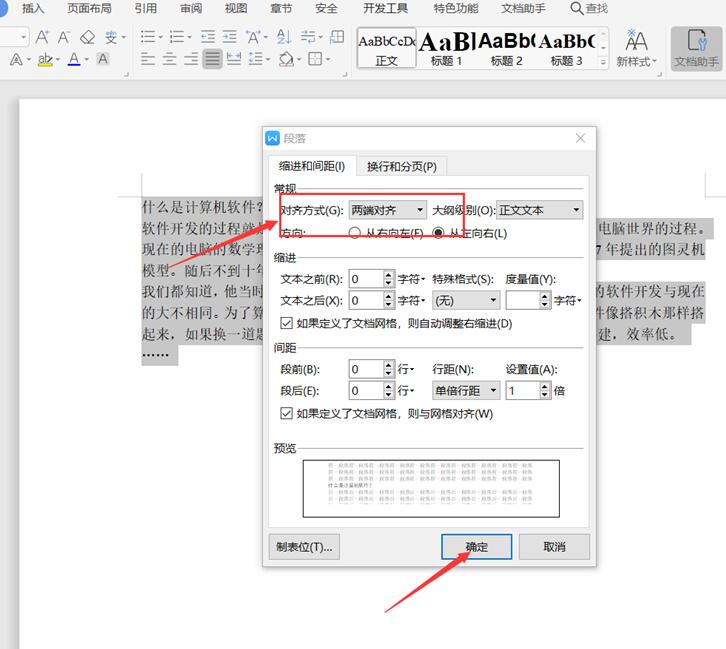Click the text effects outlined A icon
Screen dimensions: 726x649
[16, 59]
